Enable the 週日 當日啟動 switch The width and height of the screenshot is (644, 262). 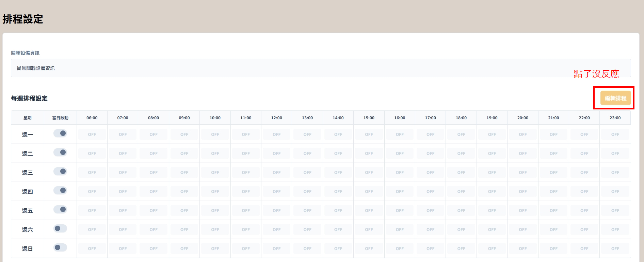pyautogui.click(x=60, y=248)
